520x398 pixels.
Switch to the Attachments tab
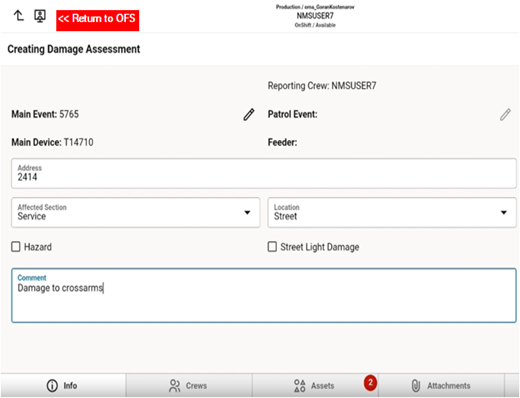(x=441, y=386)
